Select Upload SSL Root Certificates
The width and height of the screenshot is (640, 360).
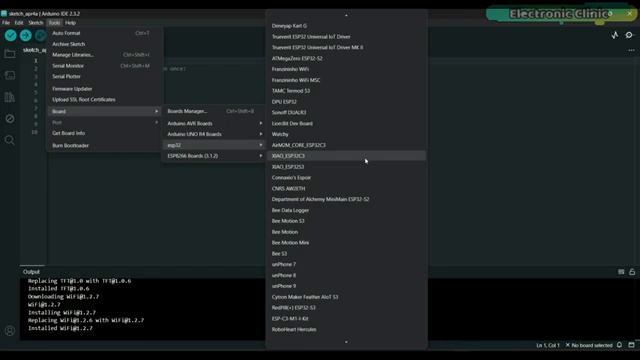click(104, 100)
